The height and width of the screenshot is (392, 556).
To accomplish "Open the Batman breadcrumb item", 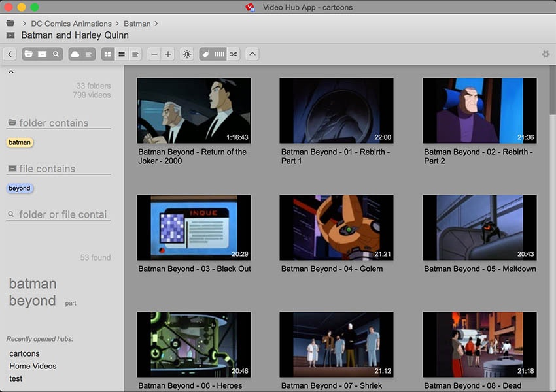I will click(137, 24).
